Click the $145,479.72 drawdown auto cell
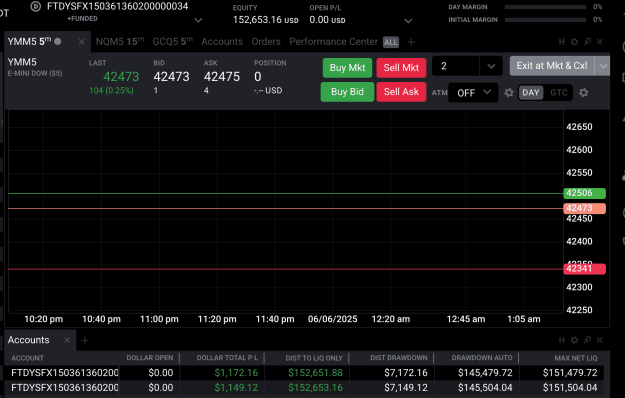This screenshot has height=398, width=625. [x=485, y=373]
